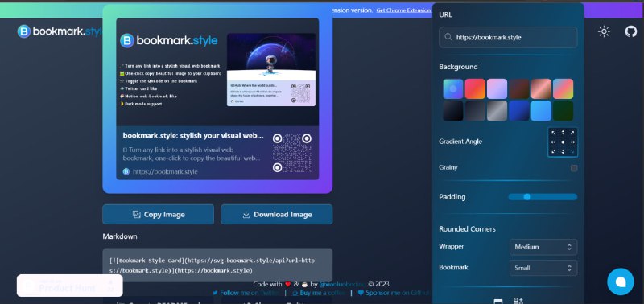The height and width of the screenshot is (304, 644).
Task: Pick the red-orange gradient background swatch
Action: (x=475, y=89)
